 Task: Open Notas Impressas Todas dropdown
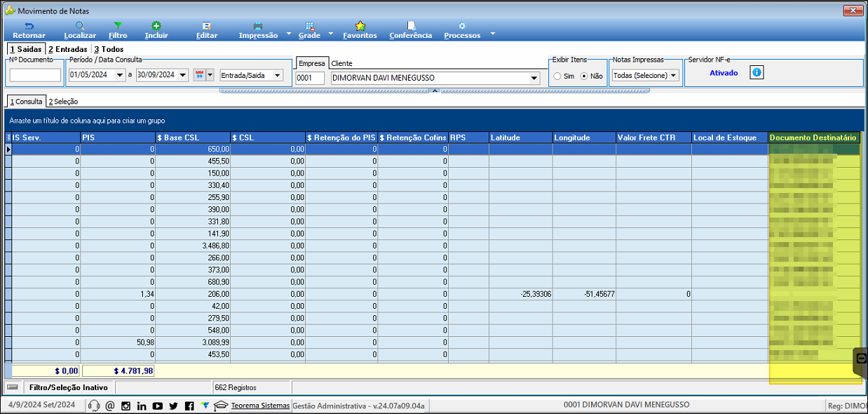click(645, 75)
